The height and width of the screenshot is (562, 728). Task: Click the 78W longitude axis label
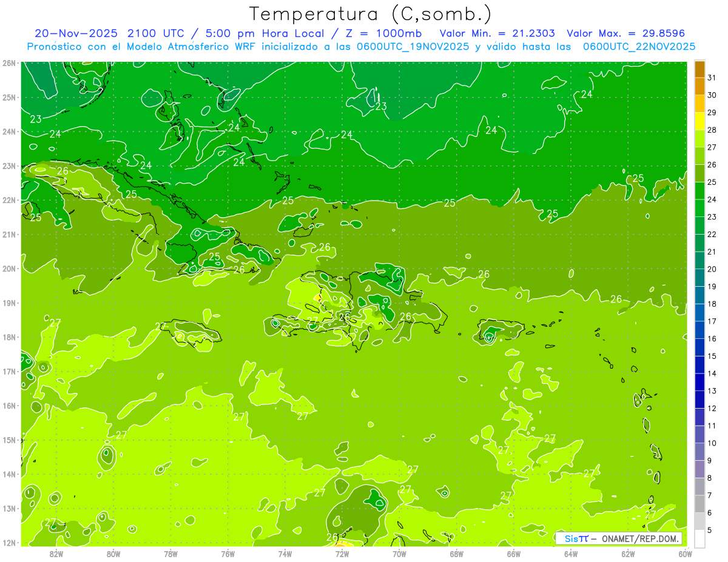[170, 554]
